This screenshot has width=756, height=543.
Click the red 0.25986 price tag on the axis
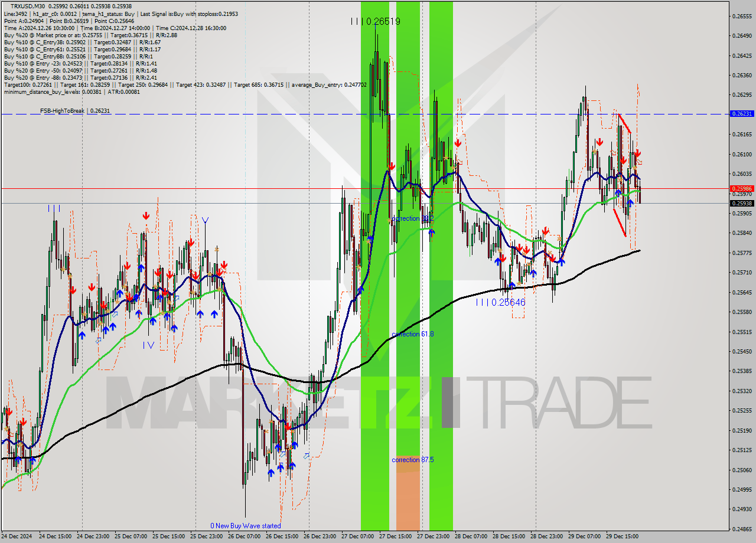(742, 189)
